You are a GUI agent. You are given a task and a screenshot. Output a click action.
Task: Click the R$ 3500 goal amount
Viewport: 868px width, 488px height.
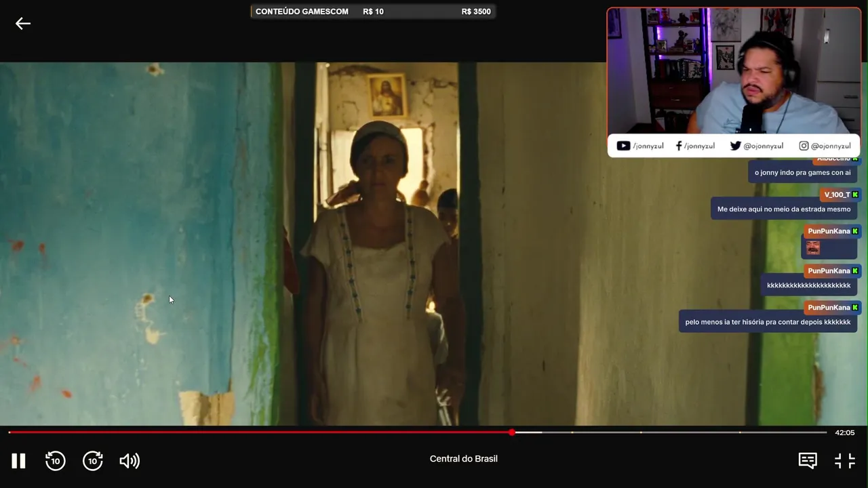[x=476, y=12]
